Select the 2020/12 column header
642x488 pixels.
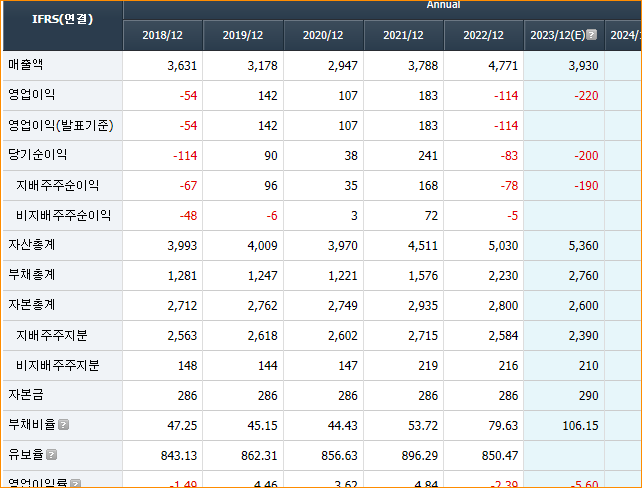pos(323,35)
